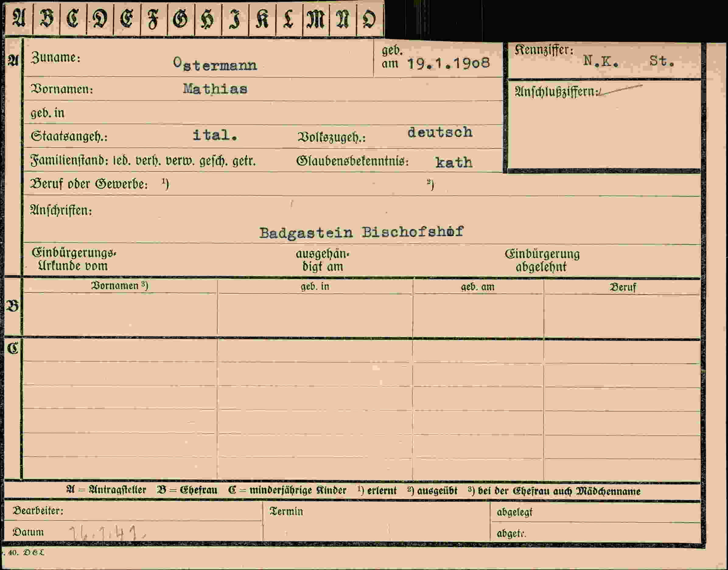Viewport: 728px width, 570px height.
Task: Click the Beruf oder Gewerbe label
Action: [89, 184]
